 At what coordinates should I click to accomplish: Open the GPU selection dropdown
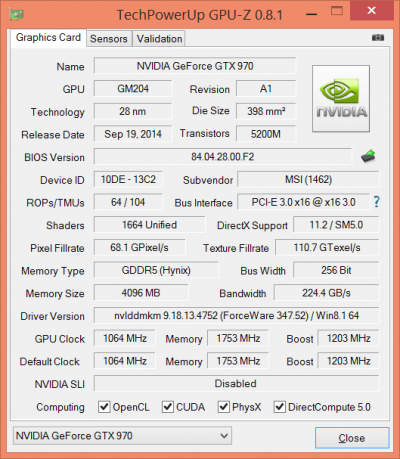click(x=122, y=436)
